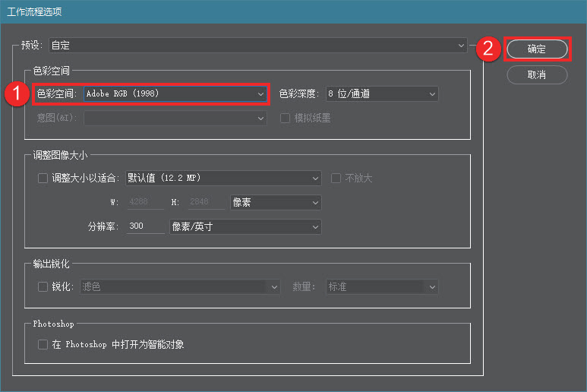Enable the 调整大小以适合 checkbox

click(x=43, y=178)
